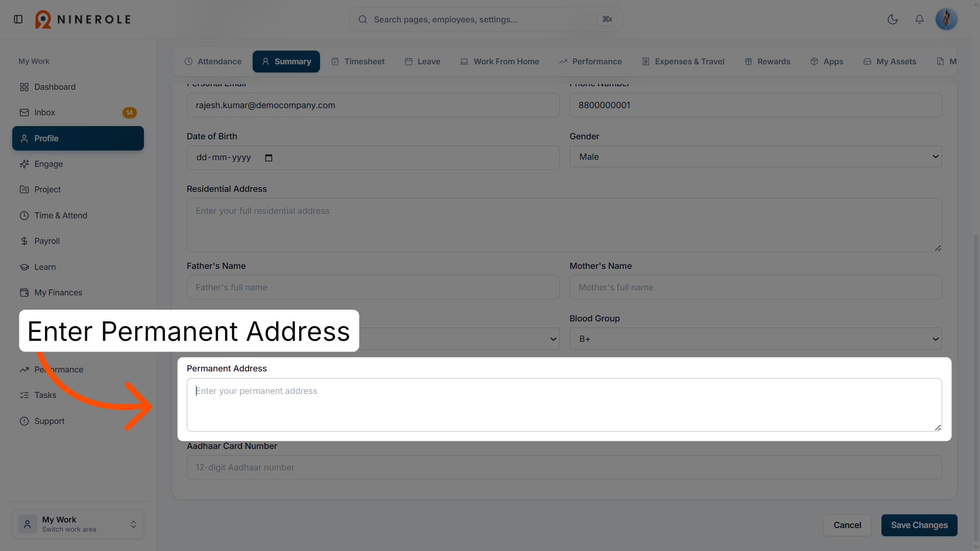Open Dashboard in sidebar
The width and height of the screenshot is (980, 551).
(78, 87)
